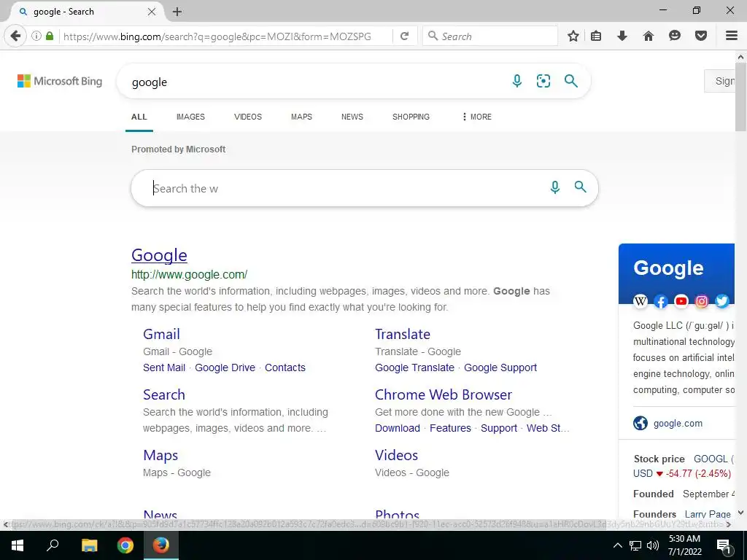
Task: Open the Gmail sitelink
Action: tap(161, 334)
